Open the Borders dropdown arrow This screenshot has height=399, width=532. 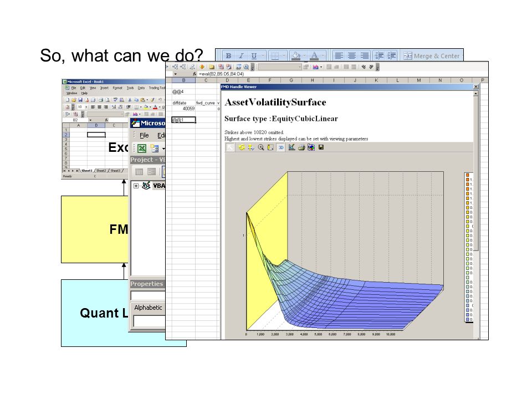[284, 55]
